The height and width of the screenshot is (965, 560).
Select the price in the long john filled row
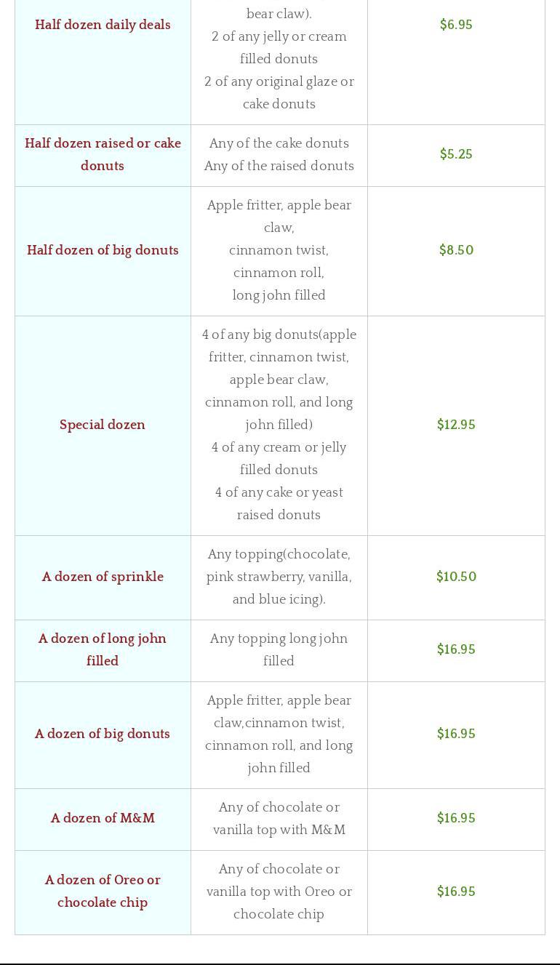pos(456,649)
